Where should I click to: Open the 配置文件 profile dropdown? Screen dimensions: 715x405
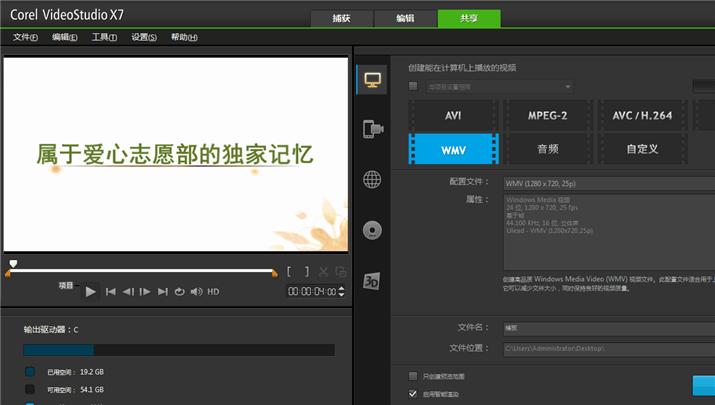click(x=609, y=183)
